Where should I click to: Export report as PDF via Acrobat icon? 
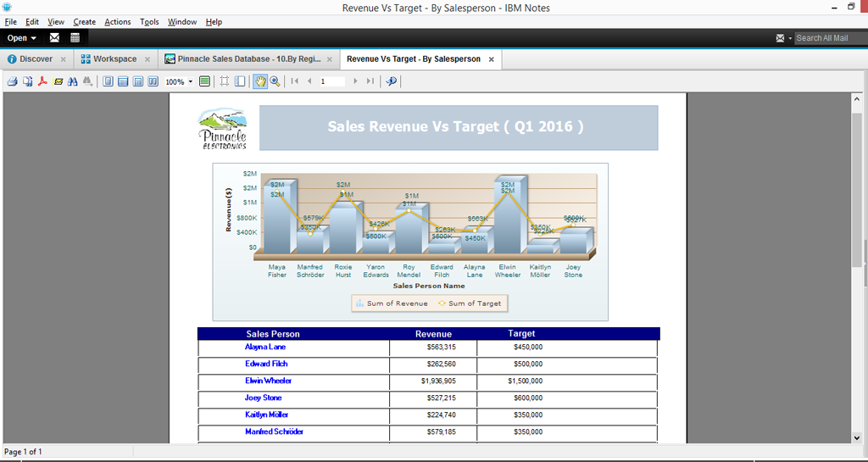coord(42,81)
